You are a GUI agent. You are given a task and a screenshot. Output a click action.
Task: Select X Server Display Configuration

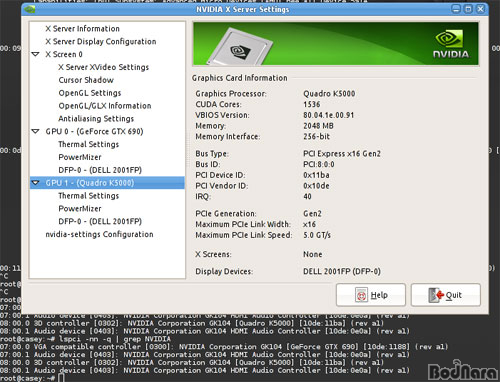pos(101,41)
